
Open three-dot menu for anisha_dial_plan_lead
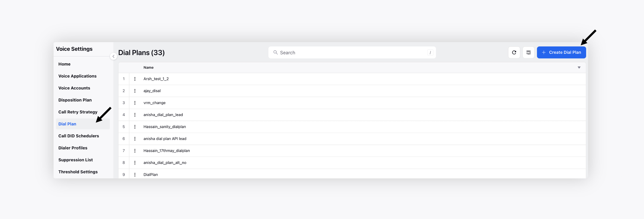135,115
